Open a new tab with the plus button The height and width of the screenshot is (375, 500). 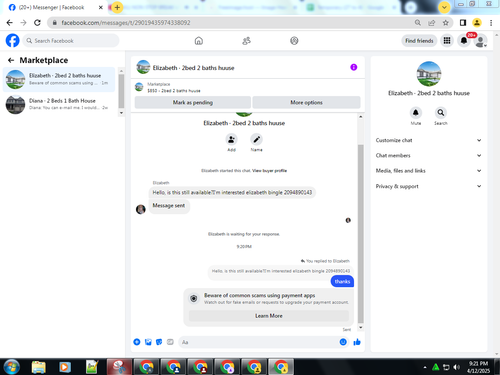tap(117, 7)
